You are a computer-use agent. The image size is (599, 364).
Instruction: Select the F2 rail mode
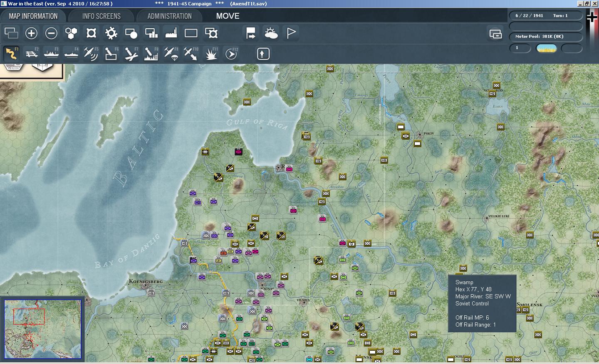coord(31,54)
